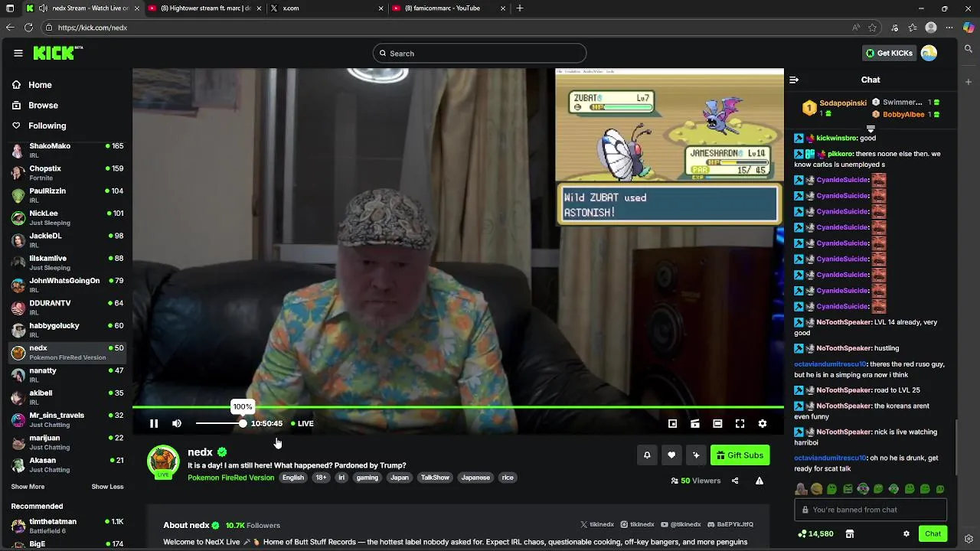Enable mini player mode
The width and height of the screenshot is (980, 551).
672,423
